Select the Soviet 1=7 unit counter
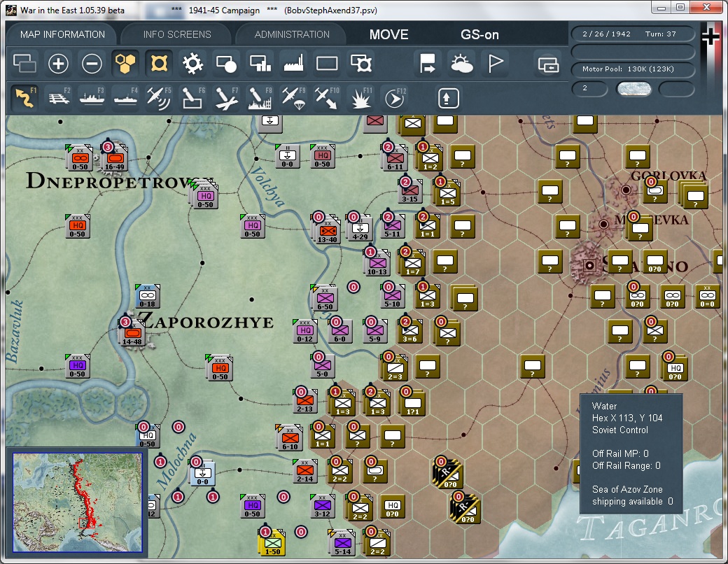The image size is (728, 564). 413,263
